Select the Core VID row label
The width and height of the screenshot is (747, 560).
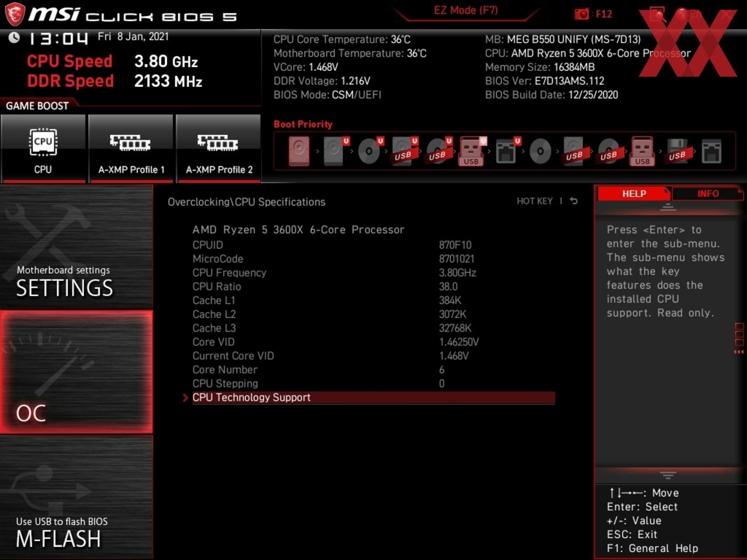(213, 342)
